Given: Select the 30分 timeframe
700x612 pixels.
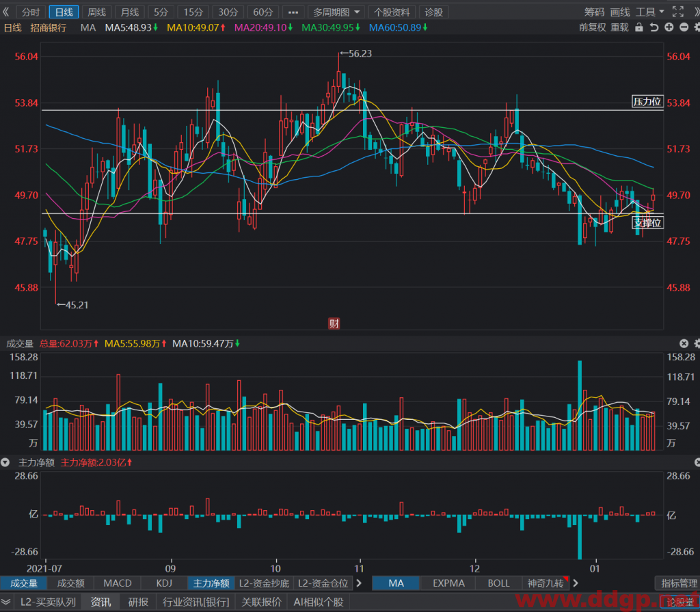Looking at the screenshot, I should (228, 12).
